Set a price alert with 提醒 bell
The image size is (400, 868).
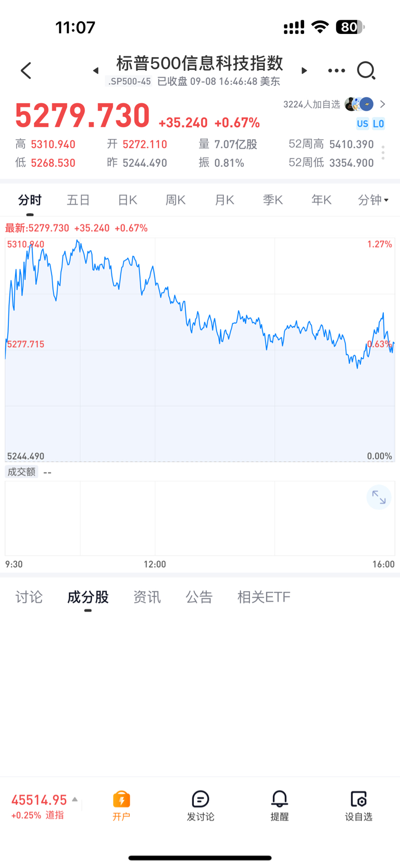click(280, 805)
